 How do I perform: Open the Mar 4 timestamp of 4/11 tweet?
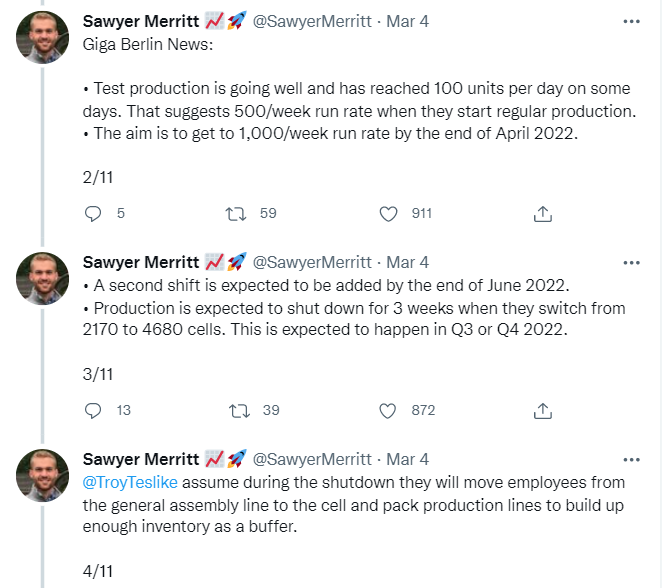(x=407, y=459)
